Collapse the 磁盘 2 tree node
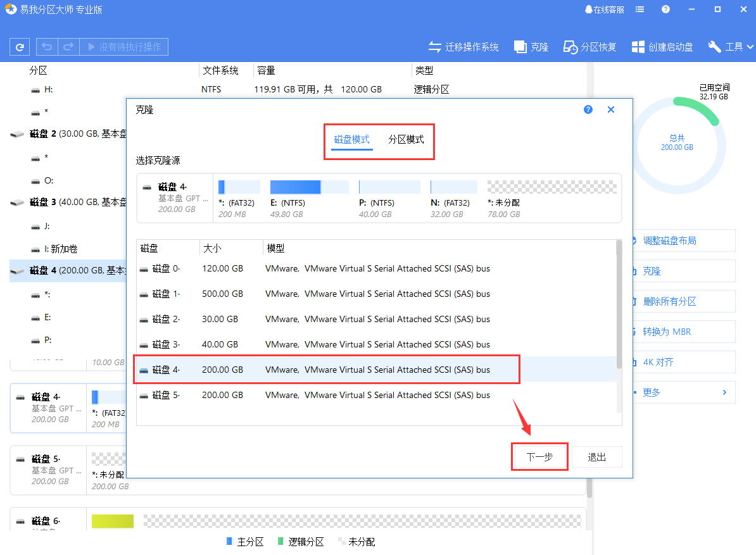 [x=17, y=134]
